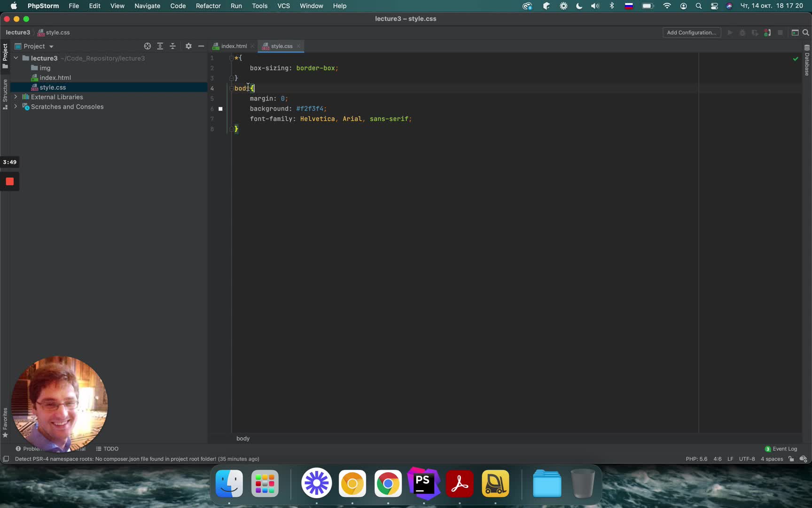The height and width of the screenshot is (508, 812).
Task: Open Project panel gear settings
Action: (x=188, y=46)
